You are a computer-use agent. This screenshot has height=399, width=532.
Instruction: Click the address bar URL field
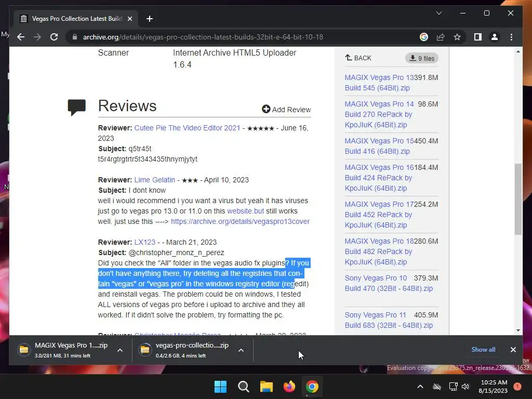point(203,37)
